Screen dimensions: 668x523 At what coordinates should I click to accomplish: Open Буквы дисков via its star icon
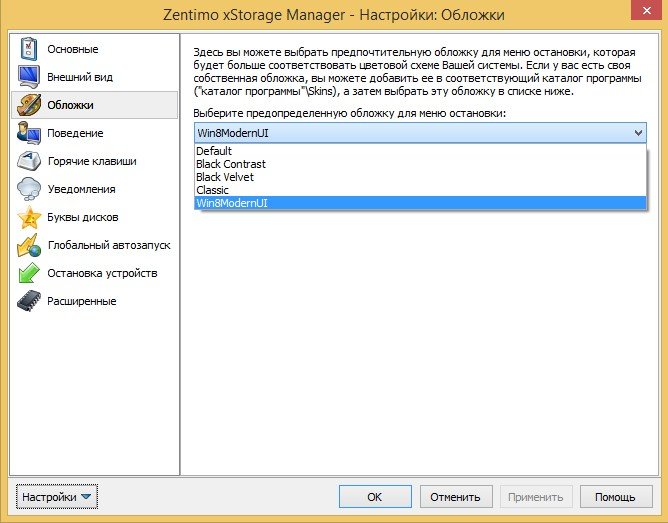pyautogui.click(x=28, y=217)
